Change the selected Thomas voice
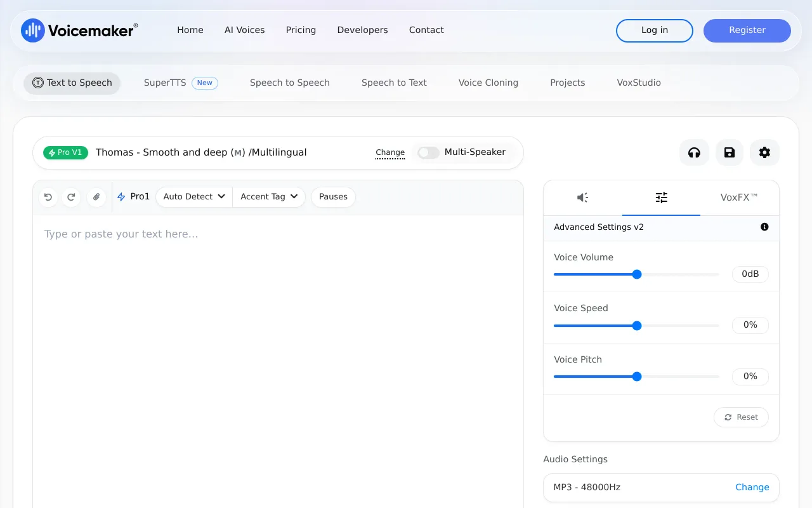The height and width of the screenshot is (508, 812). coord(390,152)
